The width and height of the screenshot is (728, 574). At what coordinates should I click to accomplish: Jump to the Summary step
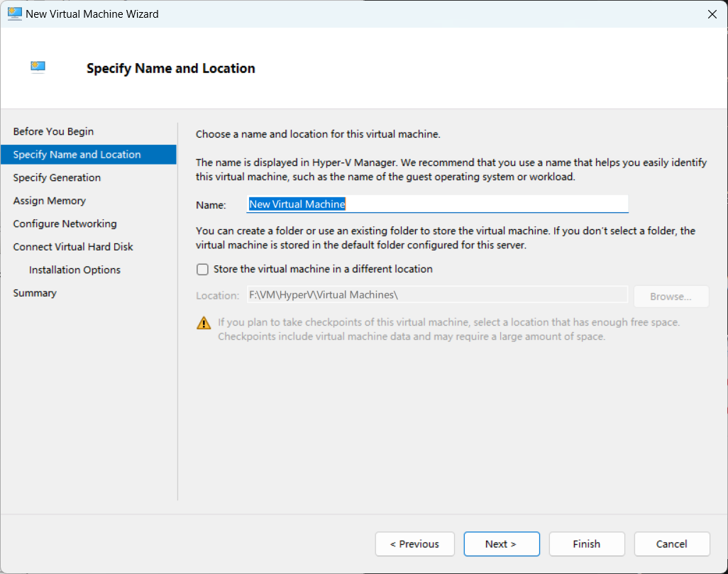35,293
